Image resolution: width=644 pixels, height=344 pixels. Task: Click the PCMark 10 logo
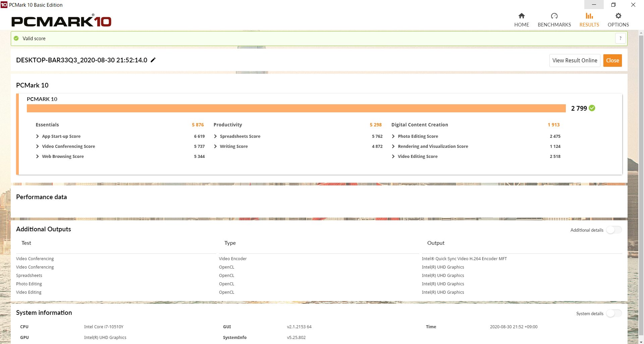tap(61, 21)
